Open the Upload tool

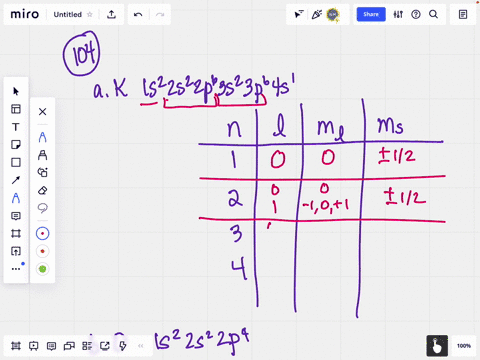point(16,251)
